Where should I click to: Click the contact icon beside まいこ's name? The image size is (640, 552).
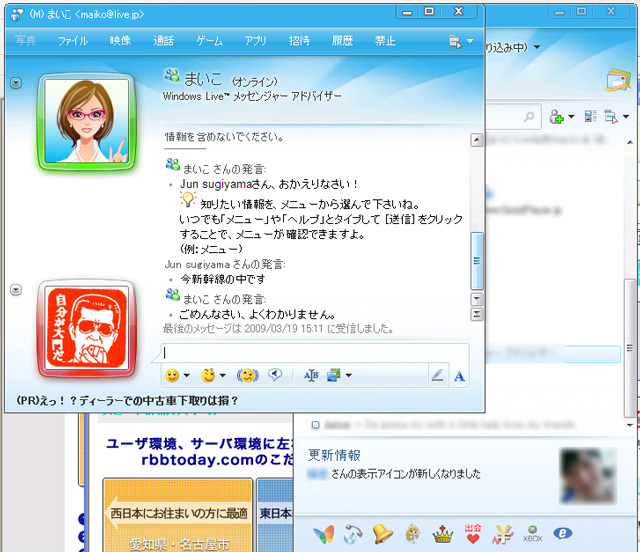click(172, 75)
